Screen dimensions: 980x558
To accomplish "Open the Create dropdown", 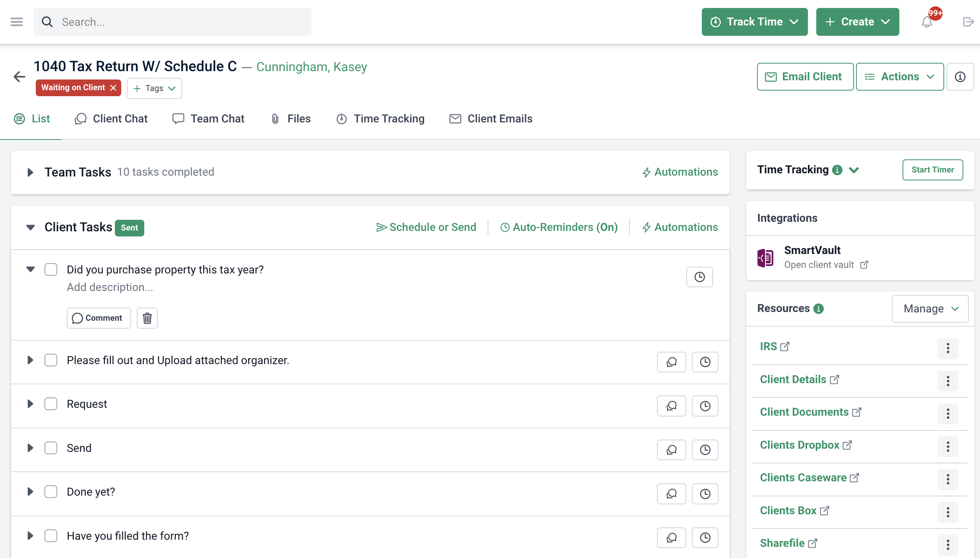I will [858, 22].
